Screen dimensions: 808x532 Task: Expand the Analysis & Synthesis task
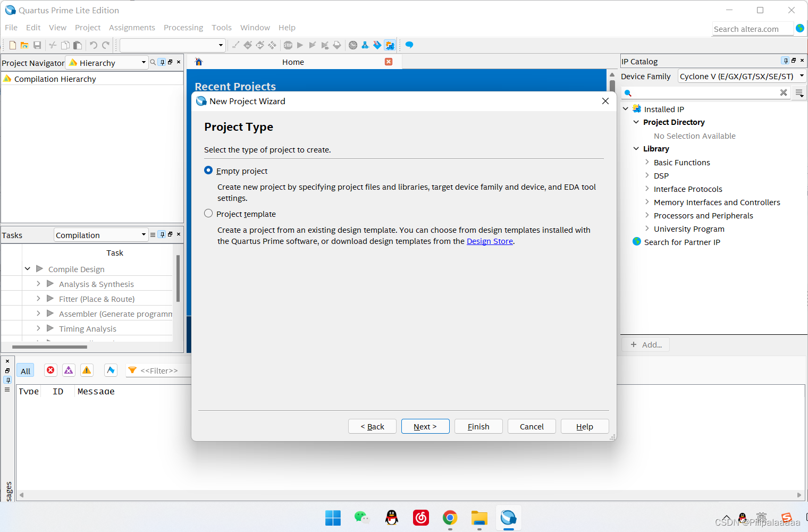(38, 284)
